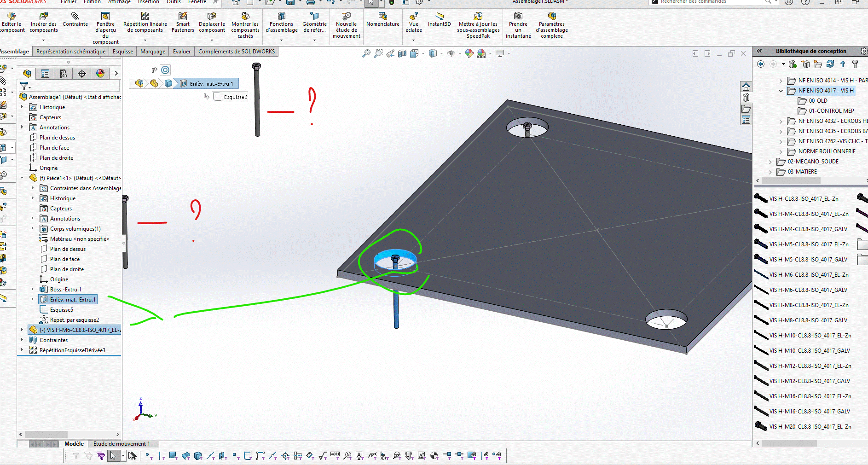Collapse the Pièce1 tree node

coord(22,178)
